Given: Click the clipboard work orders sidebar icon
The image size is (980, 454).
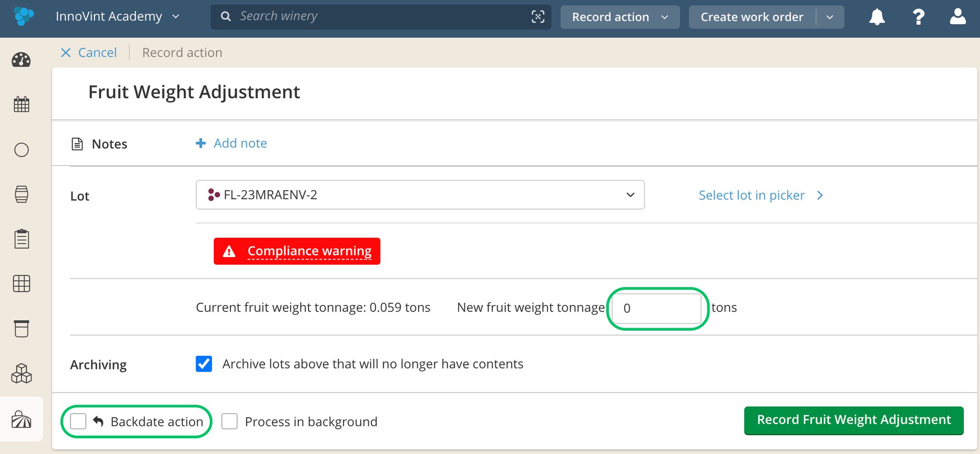Looking at the screenshot, I should [x=21, y=239].
